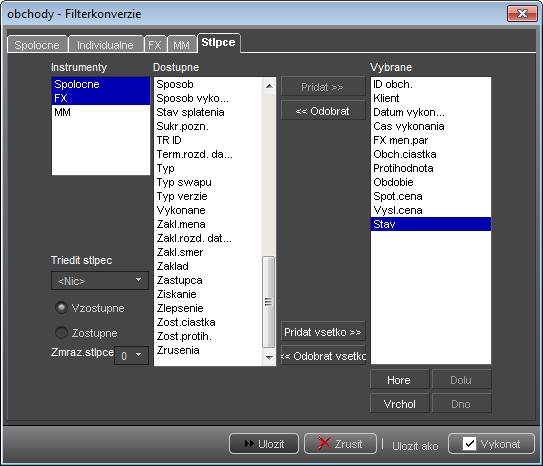This screenshot has height=466, width=543.
Task: Click the Ulozit ako link
Action: point(415,446)
